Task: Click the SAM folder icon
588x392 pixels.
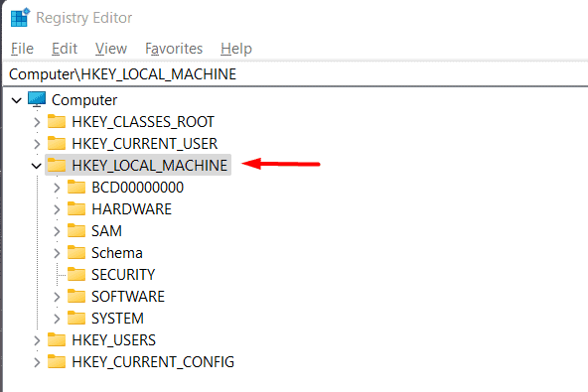Action: tap(76, 230)
